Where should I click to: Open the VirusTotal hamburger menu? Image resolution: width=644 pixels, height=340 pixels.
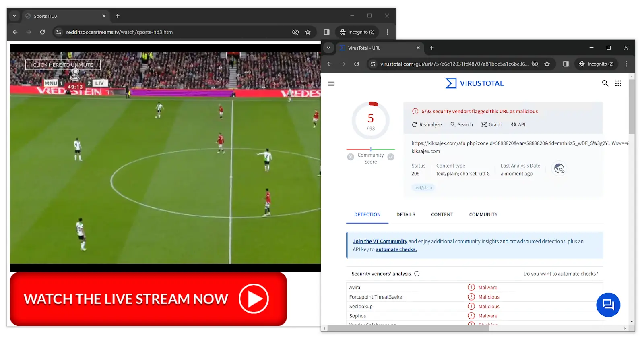[x=331, y=83]
